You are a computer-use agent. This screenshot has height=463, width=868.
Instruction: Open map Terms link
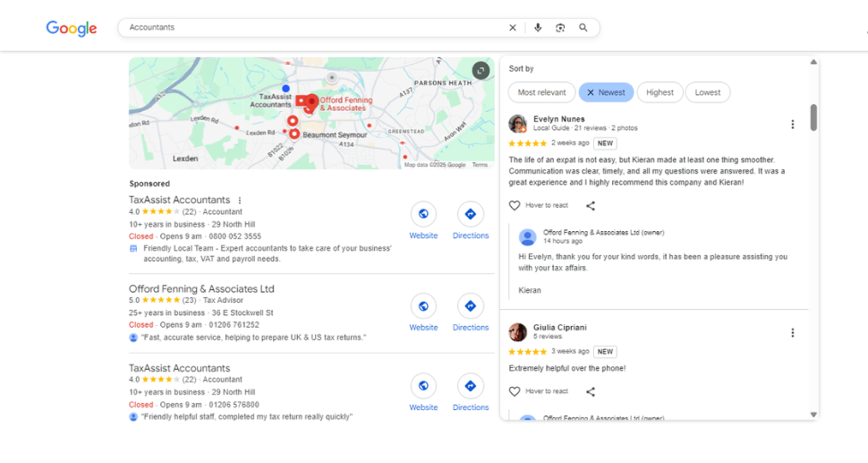tap(480, 165)
